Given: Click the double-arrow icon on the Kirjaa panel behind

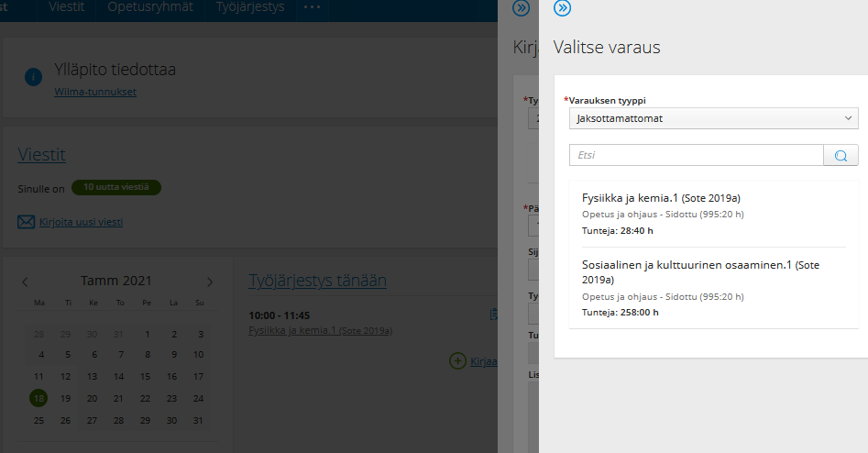Looking at the screenshot, I should click(521, 8).
